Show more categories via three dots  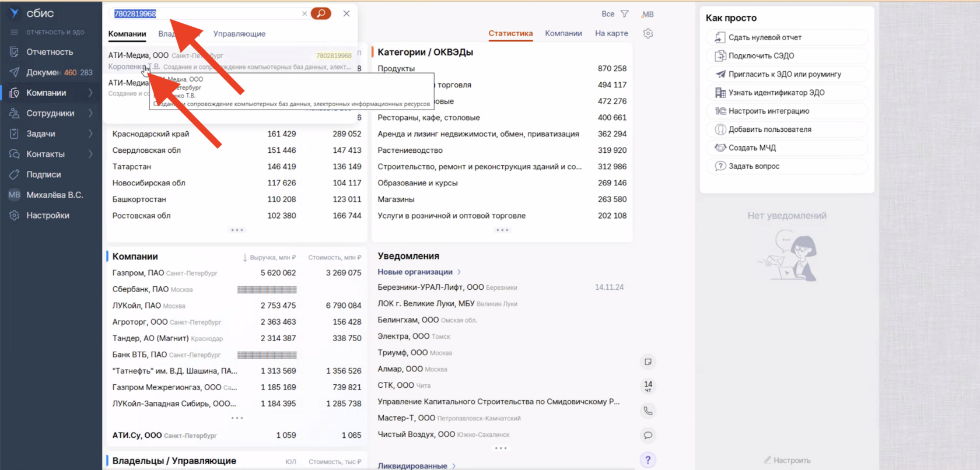(502, 230)
